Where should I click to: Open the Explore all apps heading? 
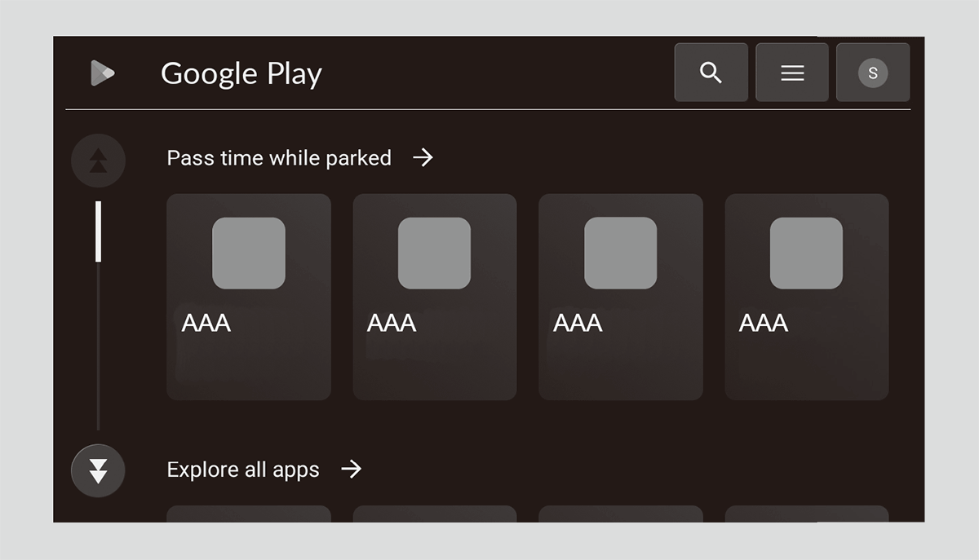[x=243, y=470]
